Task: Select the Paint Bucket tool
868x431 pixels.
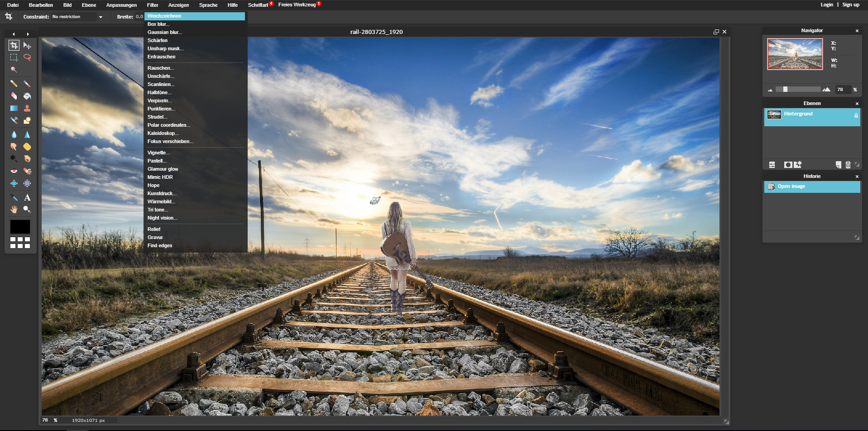Action: tap(27, 96)
